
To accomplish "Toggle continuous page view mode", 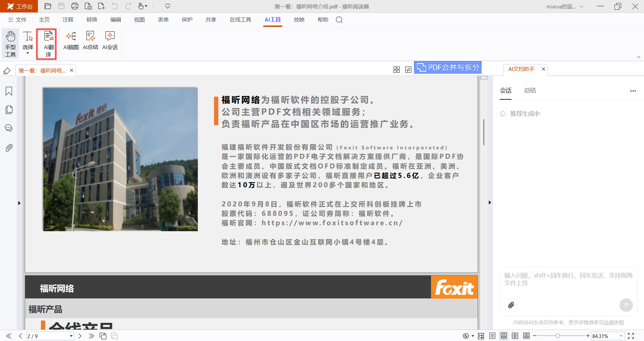I will (504, 336).
